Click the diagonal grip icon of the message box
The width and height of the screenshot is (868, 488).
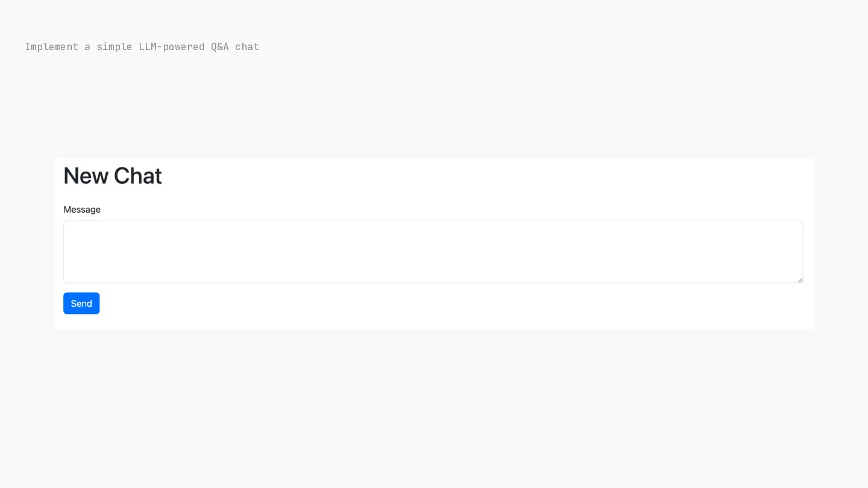pyautogui.click(x=799, y=280)
